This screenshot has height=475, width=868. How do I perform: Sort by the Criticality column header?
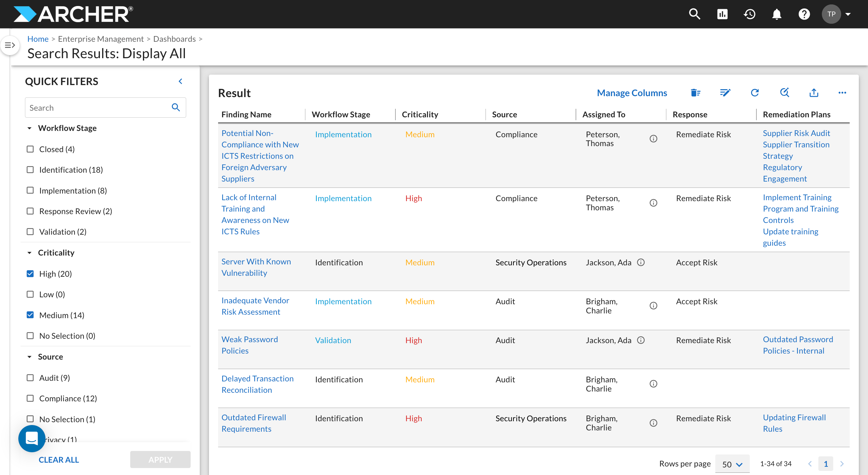420,114
